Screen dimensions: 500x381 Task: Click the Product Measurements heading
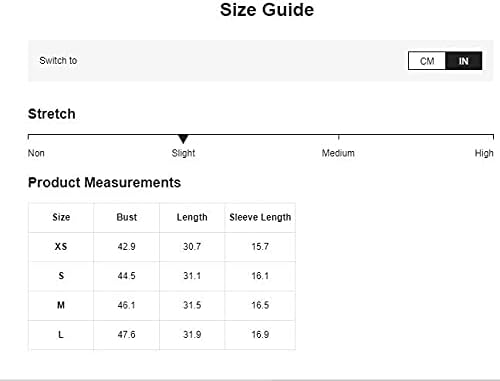(x=104, y=182)
